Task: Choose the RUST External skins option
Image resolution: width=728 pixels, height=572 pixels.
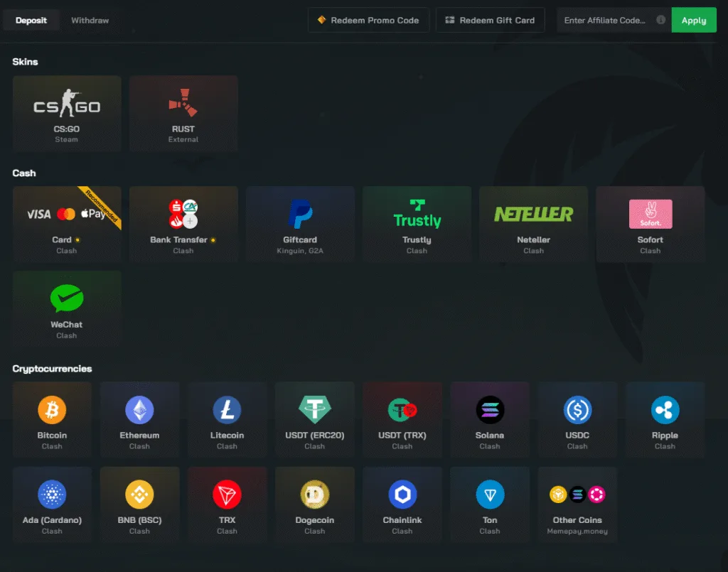Action: (x=183, y=114)
